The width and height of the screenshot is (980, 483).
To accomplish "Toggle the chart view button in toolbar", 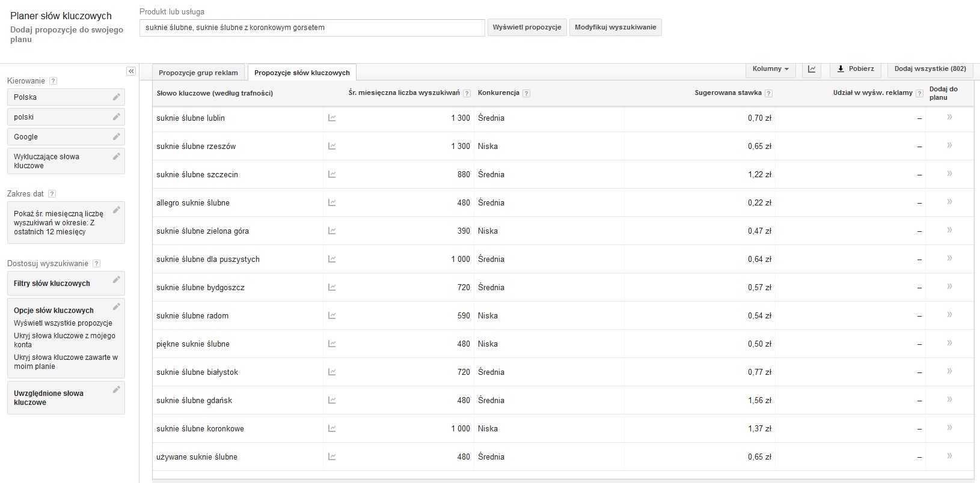I will click(812, 69).
